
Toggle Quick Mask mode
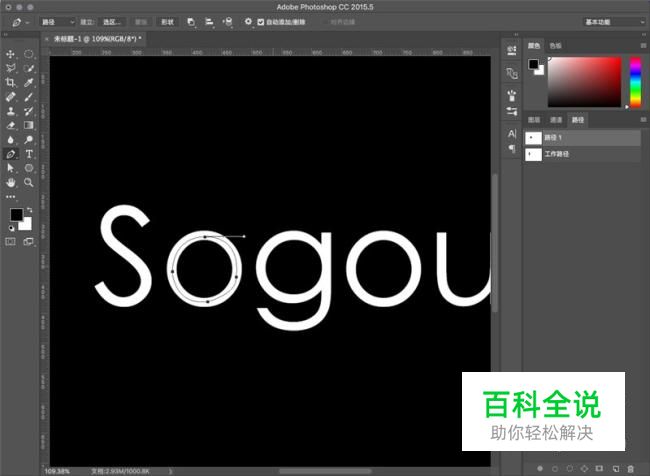[x=10, y=241]
